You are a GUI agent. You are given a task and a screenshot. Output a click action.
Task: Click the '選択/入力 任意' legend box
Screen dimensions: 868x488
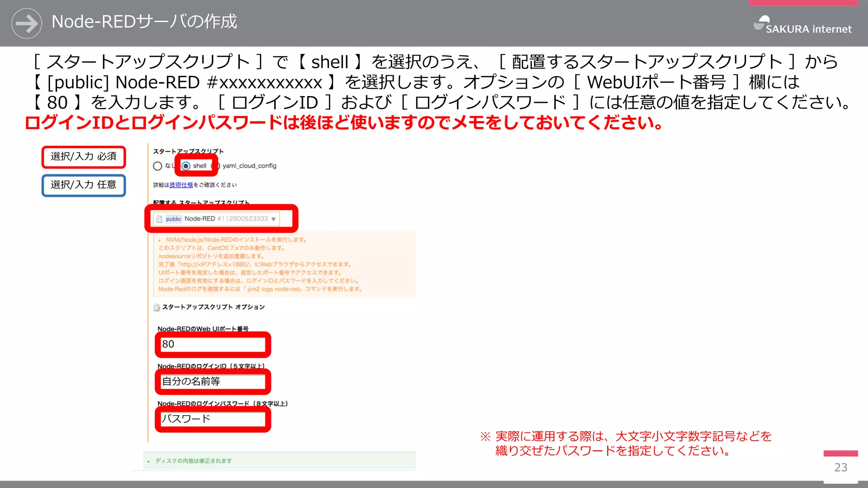[83, 185]
